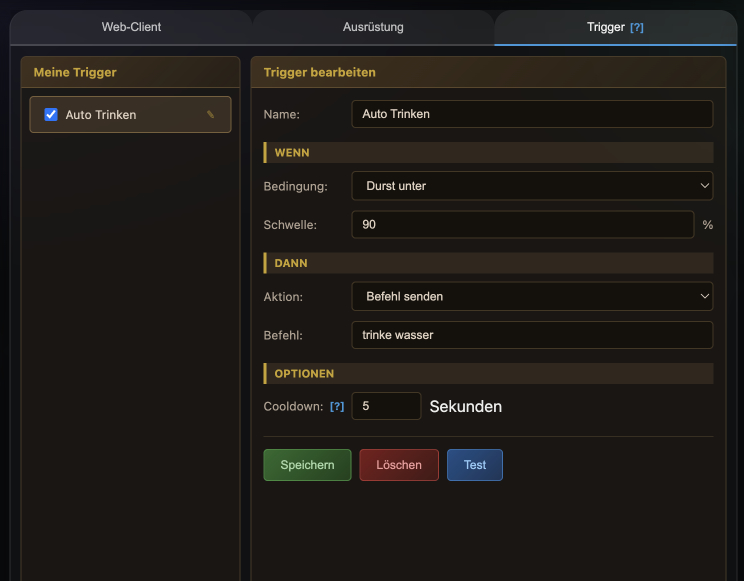Click the OPTIONEN section heading

[x=304, y=373]
